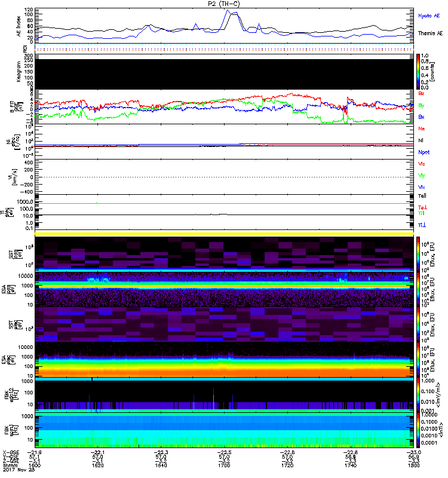Click the black "Te||" legend label
This screenshot has height=478, width=448.
pos(422,196)
